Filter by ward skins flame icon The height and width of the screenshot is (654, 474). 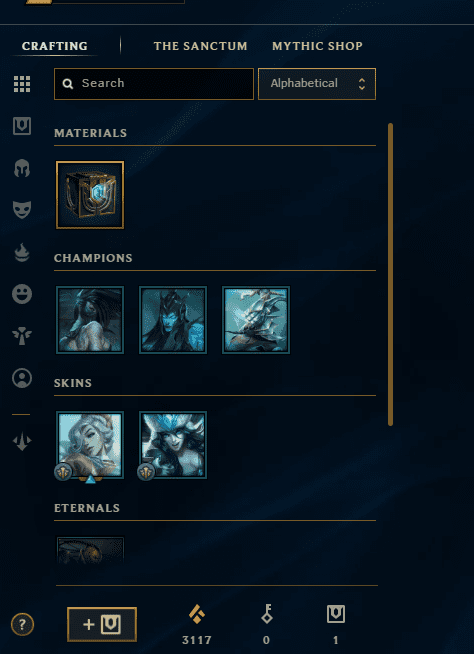[22, 253]
